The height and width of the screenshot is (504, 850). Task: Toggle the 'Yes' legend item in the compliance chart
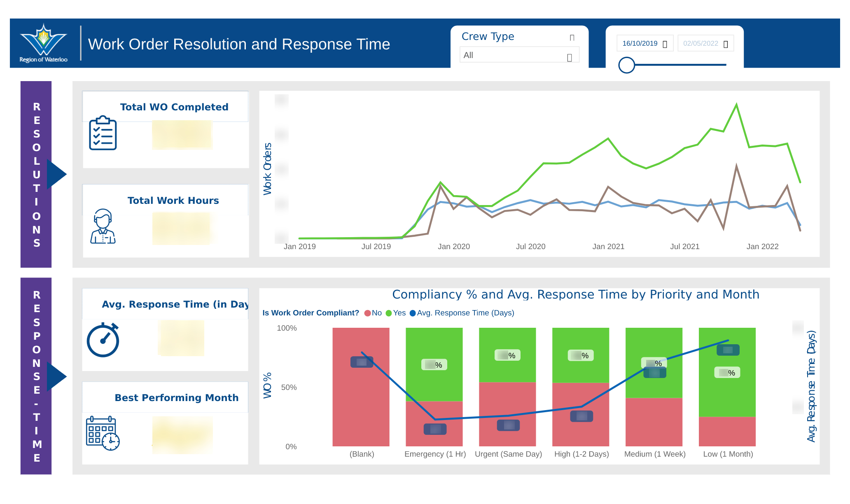point(395,313)
